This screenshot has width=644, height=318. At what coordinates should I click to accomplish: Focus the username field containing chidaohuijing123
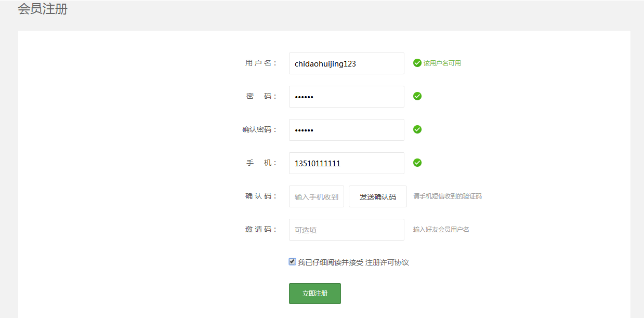(x=346, y=63)
